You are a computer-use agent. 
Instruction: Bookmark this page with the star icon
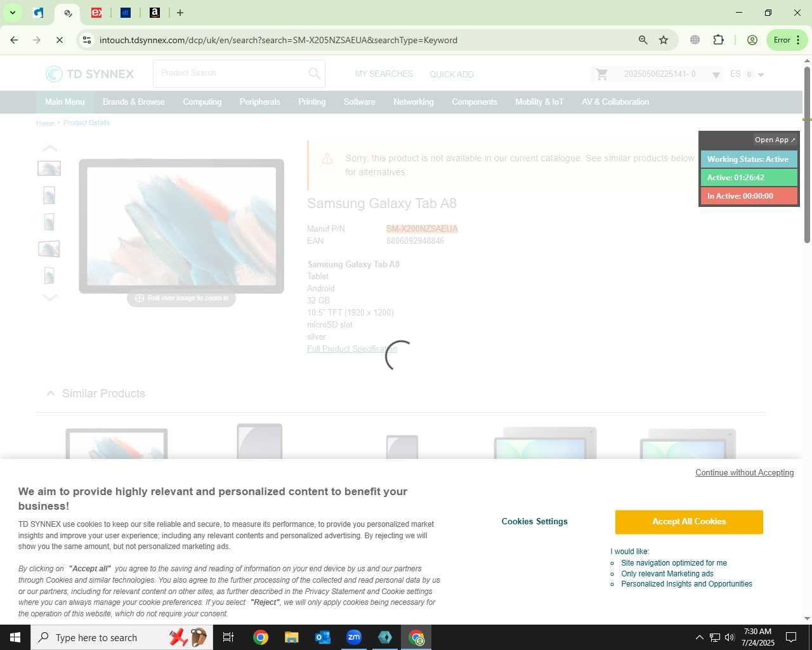pos(664,40)
